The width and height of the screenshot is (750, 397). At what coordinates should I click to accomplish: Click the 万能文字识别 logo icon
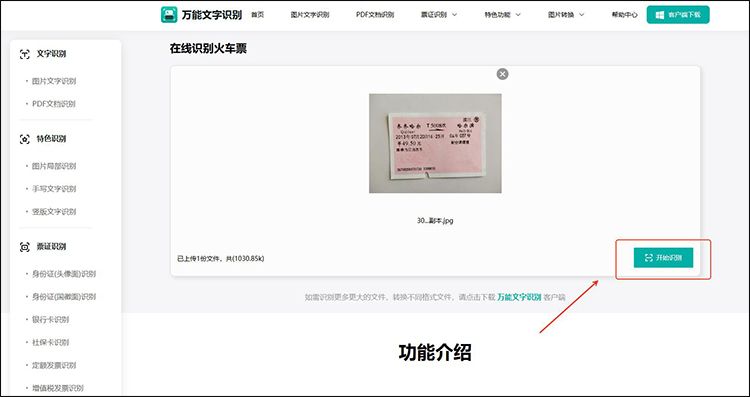pos(169,15)
